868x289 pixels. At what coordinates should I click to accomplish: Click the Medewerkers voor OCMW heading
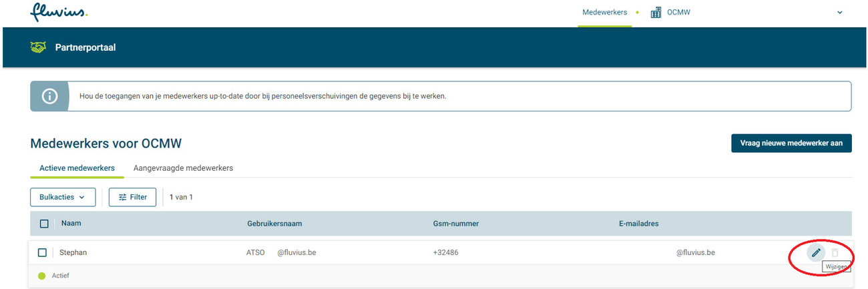[106, 143]
